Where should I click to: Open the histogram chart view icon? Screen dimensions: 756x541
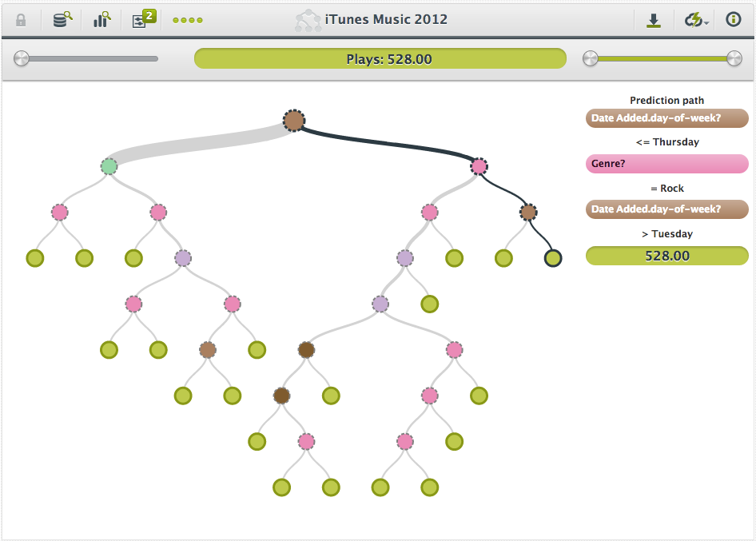(x=101, y=20)
